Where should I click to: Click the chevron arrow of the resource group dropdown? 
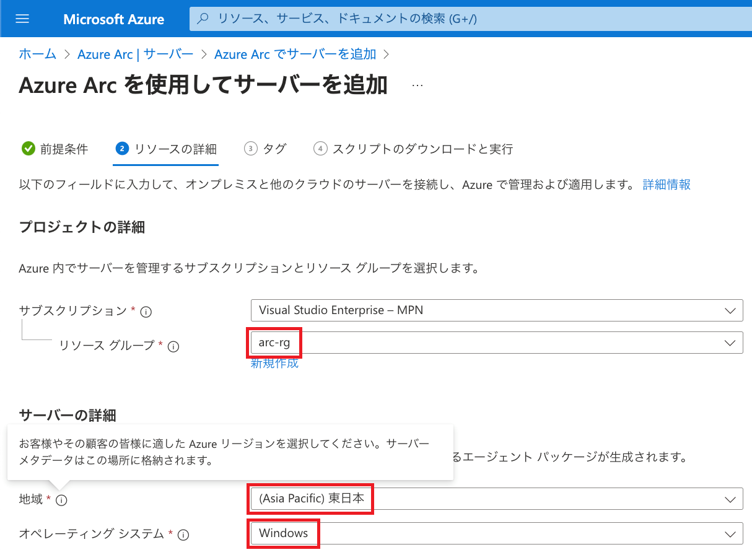(730, 343)
